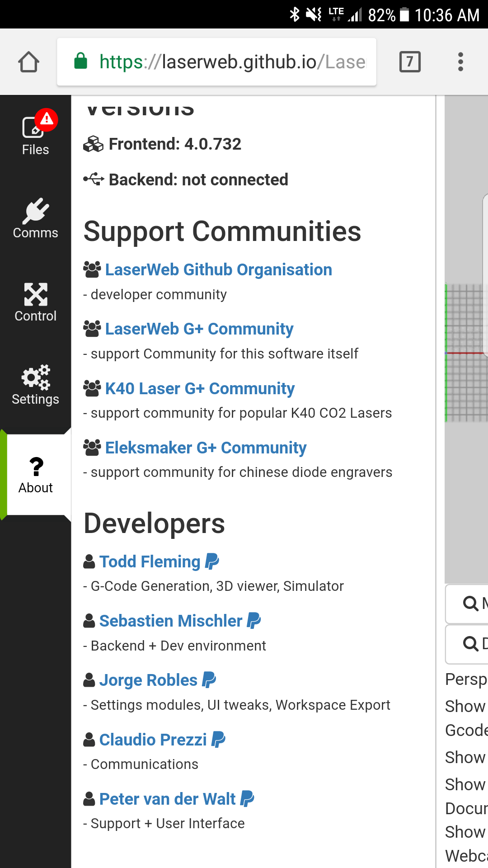
Task: Tap the red warning badge on Files
Action: [x=47, y=119]
